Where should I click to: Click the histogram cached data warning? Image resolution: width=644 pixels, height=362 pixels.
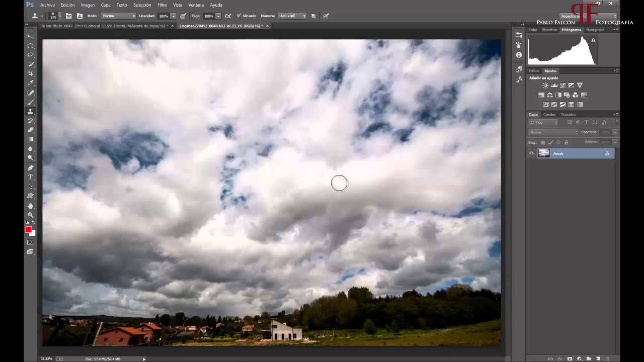pos(593,40)
